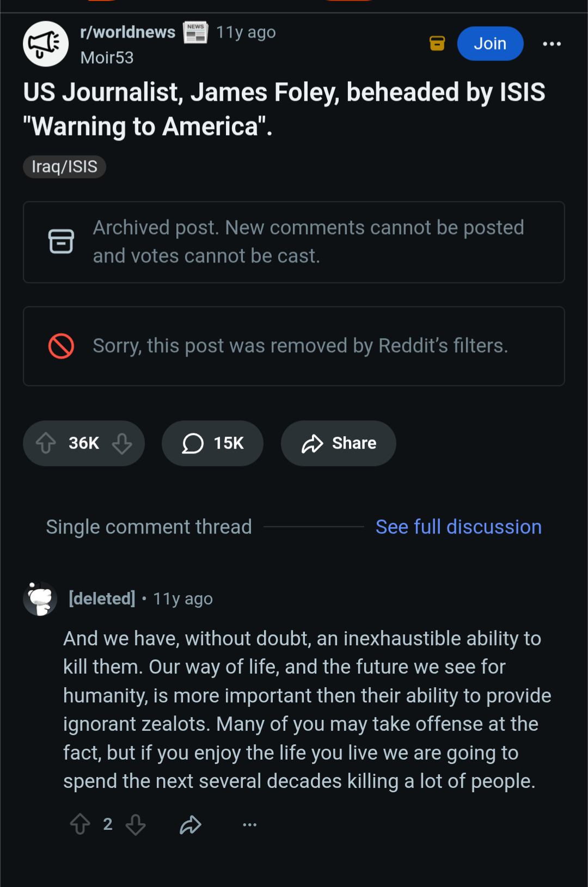The image size is (588, 887).
Task: Upvote the post with 36K votes
Action: pyautogui.click(x=46, y=443)
